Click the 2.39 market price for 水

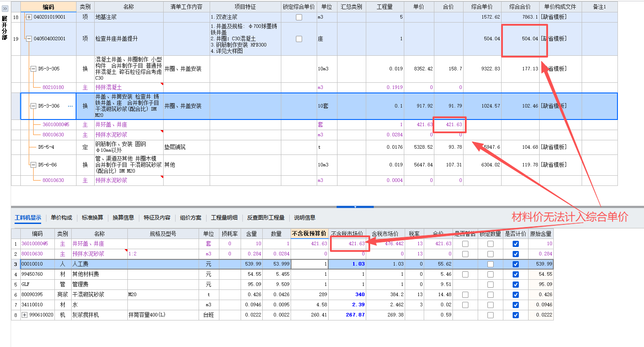click(x=347, y=305)
